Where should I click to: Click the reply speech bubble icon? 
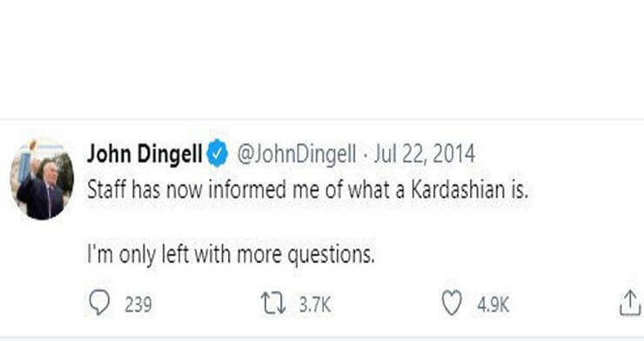[x=99, y=303]
